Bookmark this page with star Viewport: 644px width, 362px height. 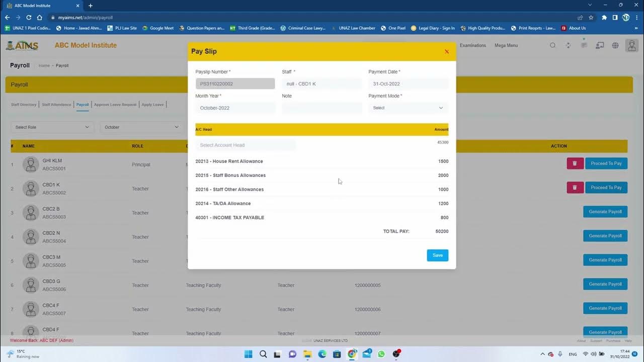point(591,17)
